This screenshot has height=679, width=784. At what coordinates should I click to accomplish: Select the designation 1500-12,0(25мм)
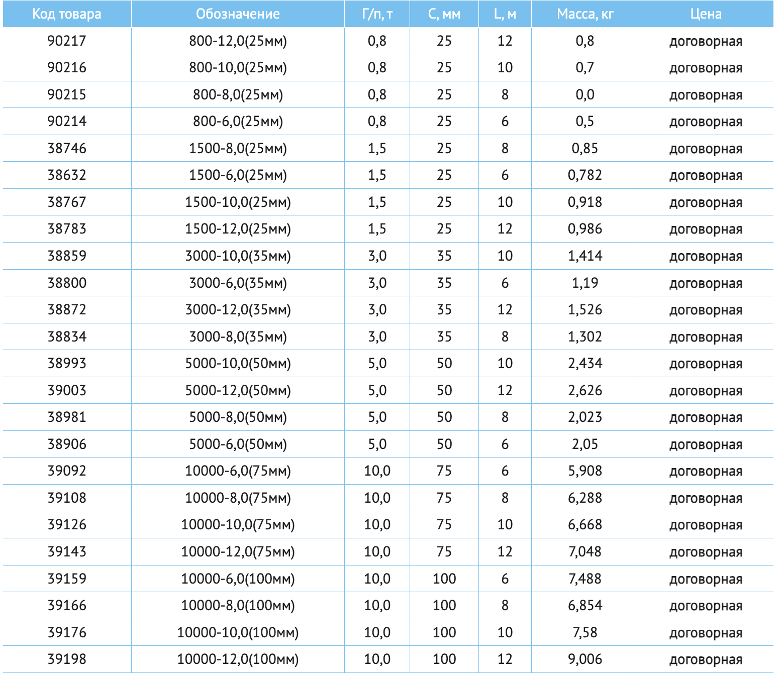pyautogui.click(x=238, y=229)
